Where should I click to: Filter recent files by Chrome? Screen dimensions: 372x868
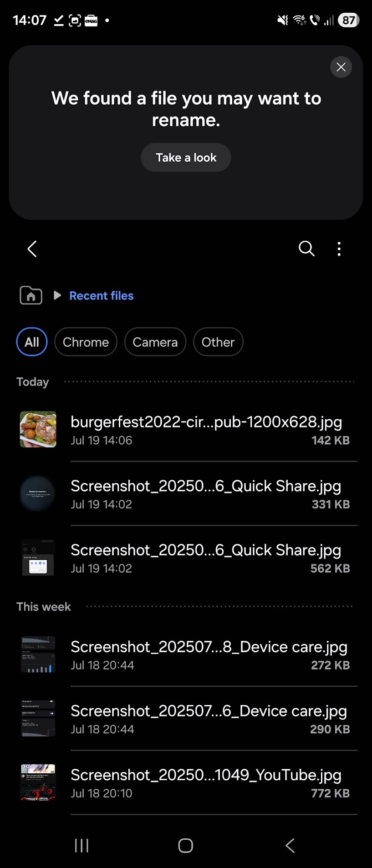pyautogui.click(x=86, y=342)
